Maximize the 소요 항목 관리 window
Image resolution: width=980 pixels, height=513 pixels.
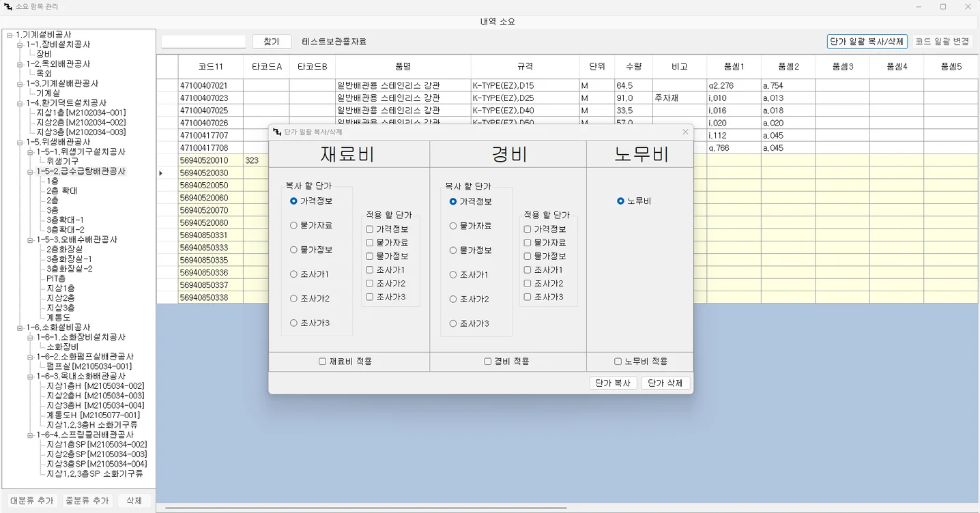pyautogui.click(x=943, y=7)
